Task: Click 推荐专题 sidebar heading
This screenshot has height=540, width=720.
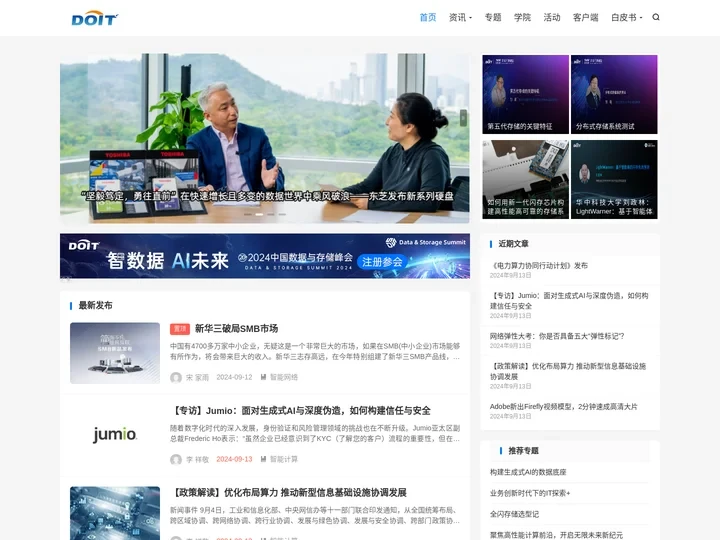Action: coord(523,451)
